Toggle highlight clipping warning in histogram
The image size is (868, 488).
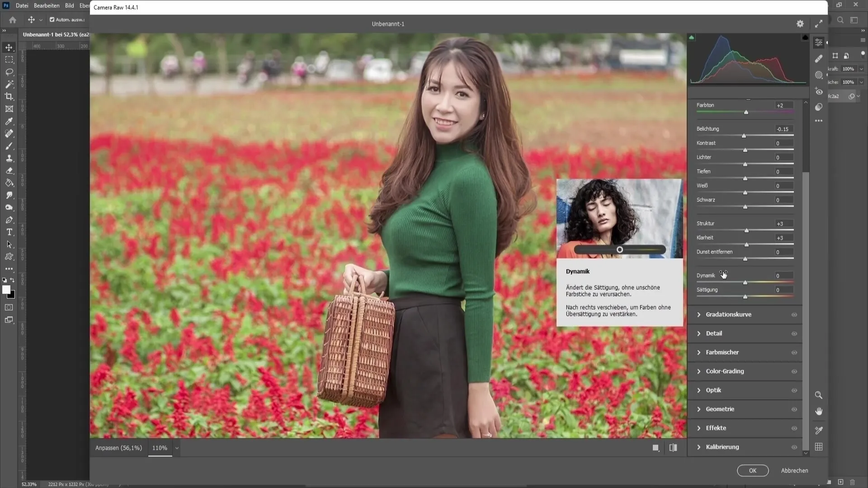[805, 38]
